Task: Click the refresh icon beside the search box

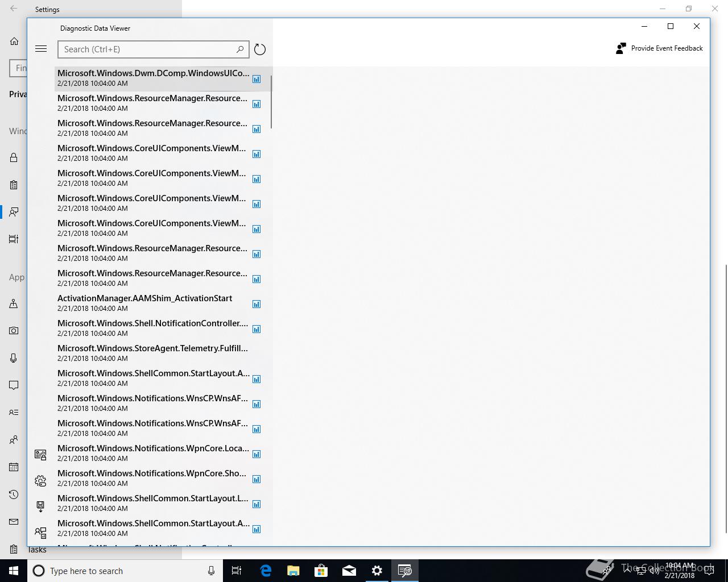Action: point(260,49)
